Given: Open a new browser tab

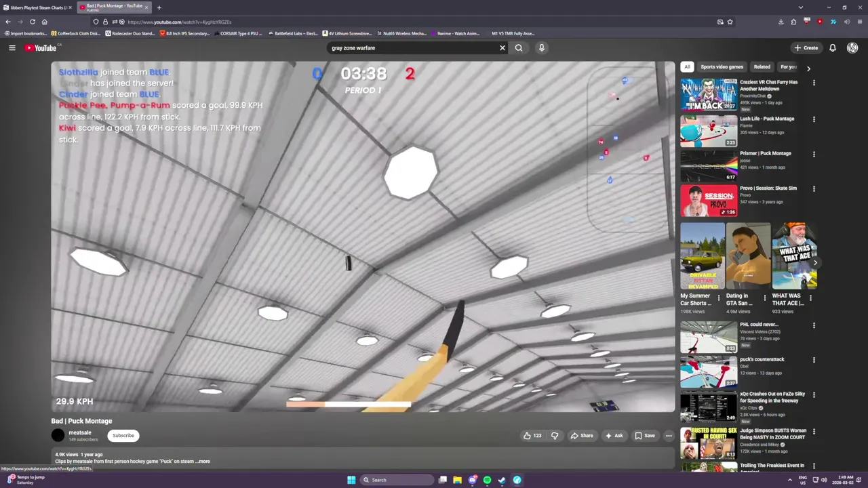Looking at the screenshot, I should [159, 7].
